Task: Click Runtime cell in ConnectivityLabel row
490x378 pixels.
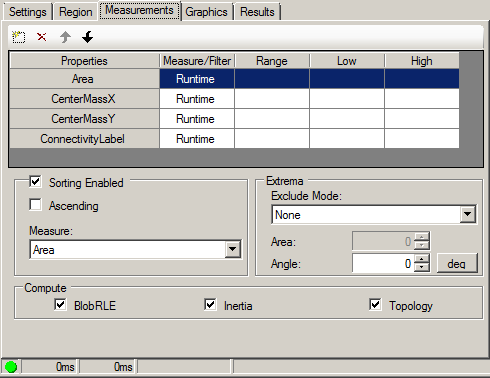Action: pos(197,139)
